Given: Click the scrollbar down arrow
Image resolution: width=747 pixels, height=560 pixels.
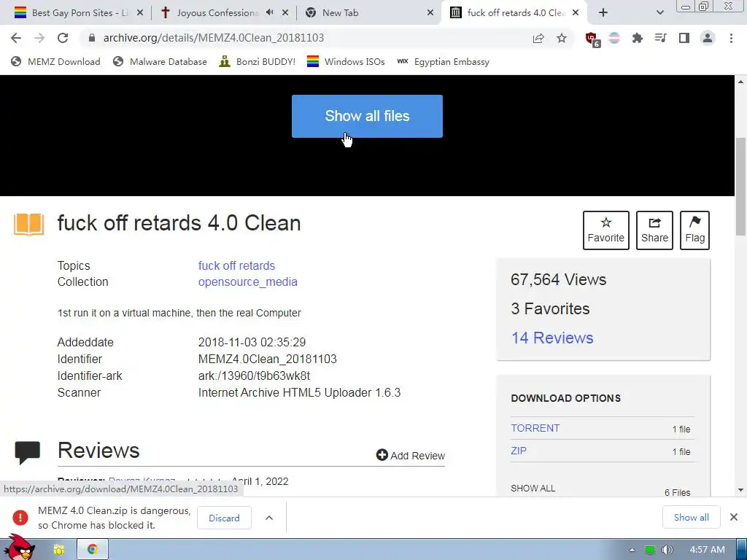Looking at the screenshot, I should point(741,490).
